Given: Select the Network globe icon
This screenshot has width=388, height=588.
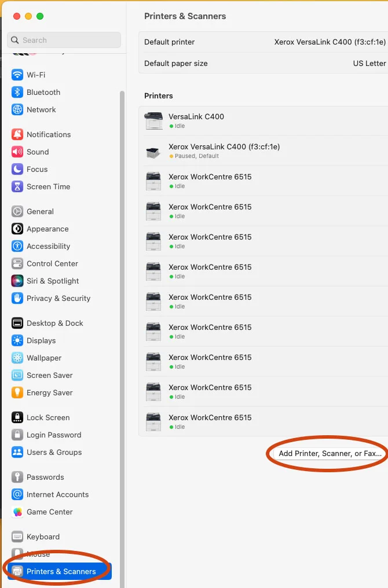Looking at the screenshot, I should (x=17, y=109).
